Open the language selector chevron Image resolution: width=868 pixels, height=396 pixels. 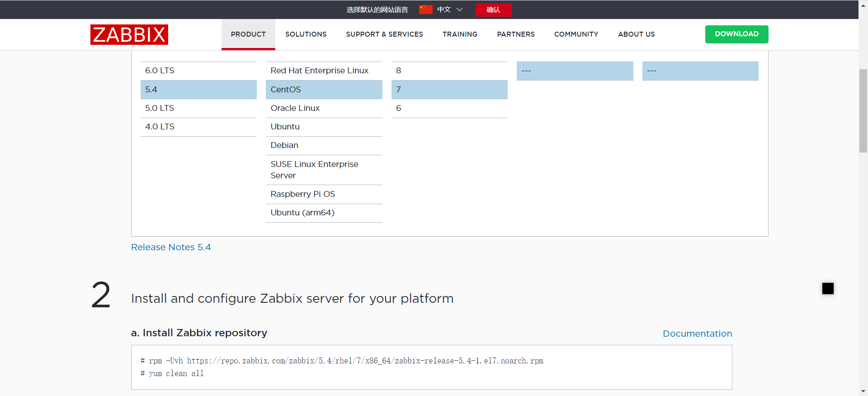click(460, 10)
